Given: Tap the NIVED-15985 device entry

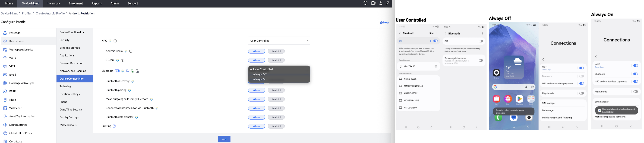Looking at the screenshot, I should pos(418,79).
